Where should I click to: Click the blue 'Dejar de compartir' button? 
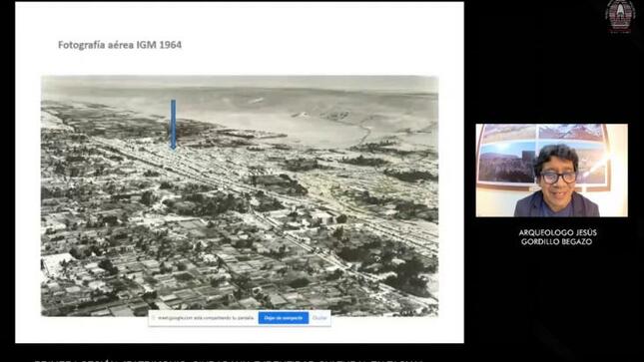click(x=284, y=318)
